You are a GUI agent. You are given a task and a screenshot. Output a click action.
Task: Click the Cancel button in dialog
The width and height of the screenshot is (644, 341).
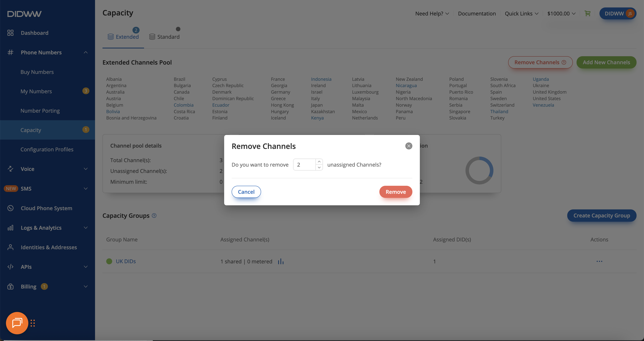pos(246,192)
